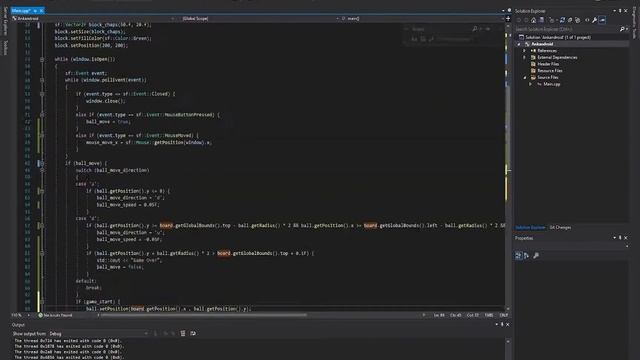Click magnifier icon in Solution Explorer search
Image resolution: width=640 pixels, height=360 pixels.
[x=622, y=29]
